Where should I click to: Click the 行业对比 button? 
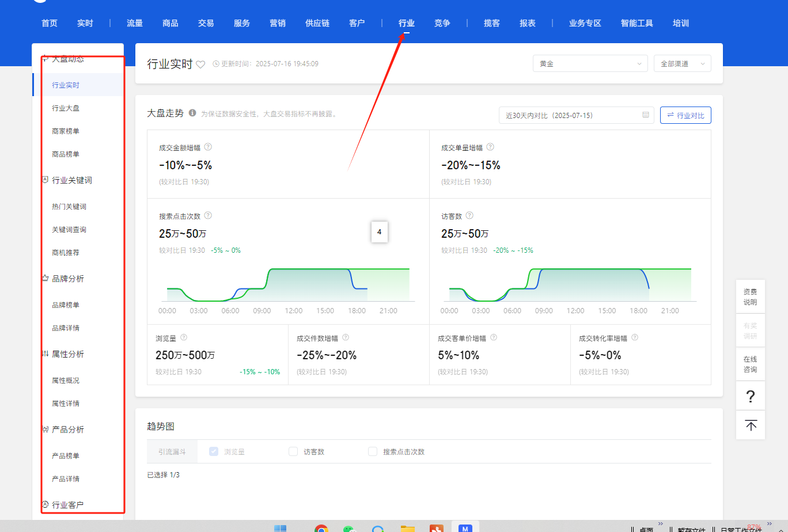[x=685, y=115]
